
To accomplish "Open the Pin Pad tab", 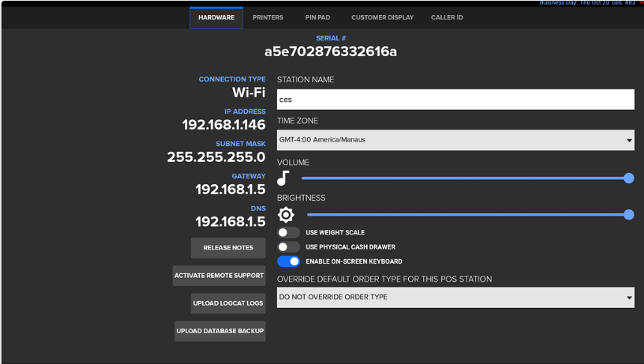I will point(318,17).
